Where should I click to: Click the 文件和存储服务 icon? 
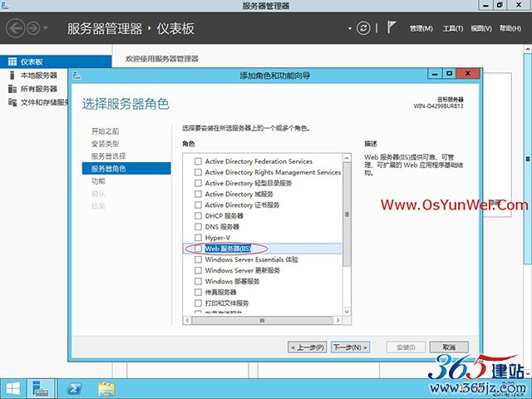(12, 102)
